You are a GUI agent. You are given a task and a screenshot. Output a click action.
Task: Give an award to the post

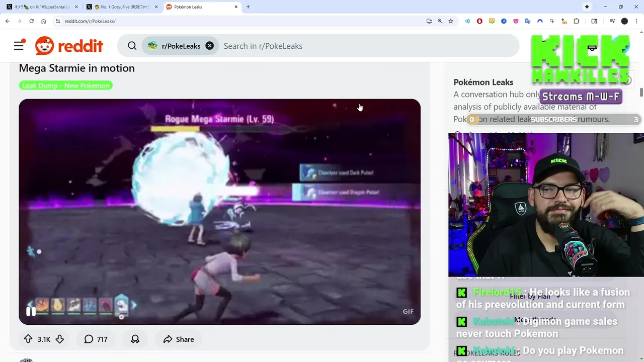tap(135, 339)
